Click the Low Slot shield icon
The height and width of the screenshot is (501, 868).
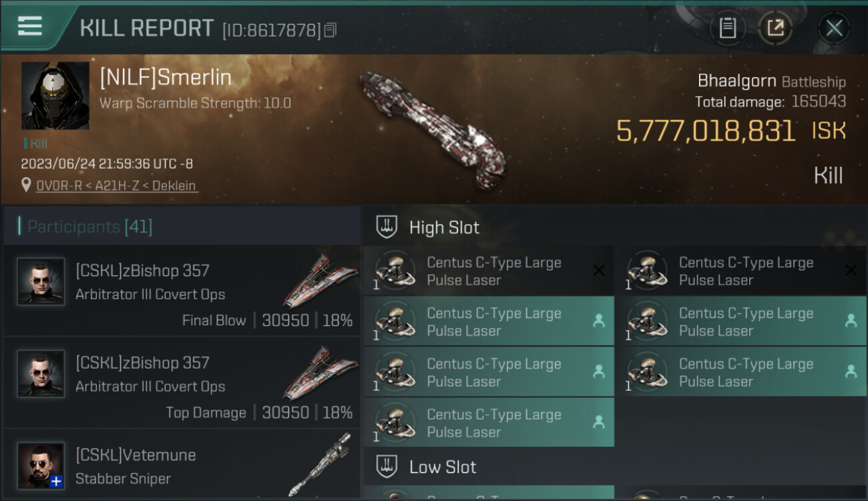point(387,466)
